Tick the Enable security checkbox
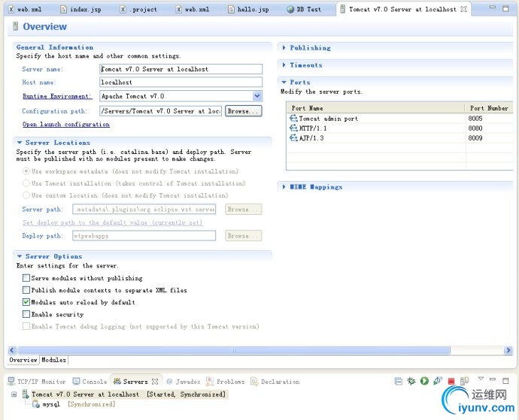The image size is (519, 420). 26,314
